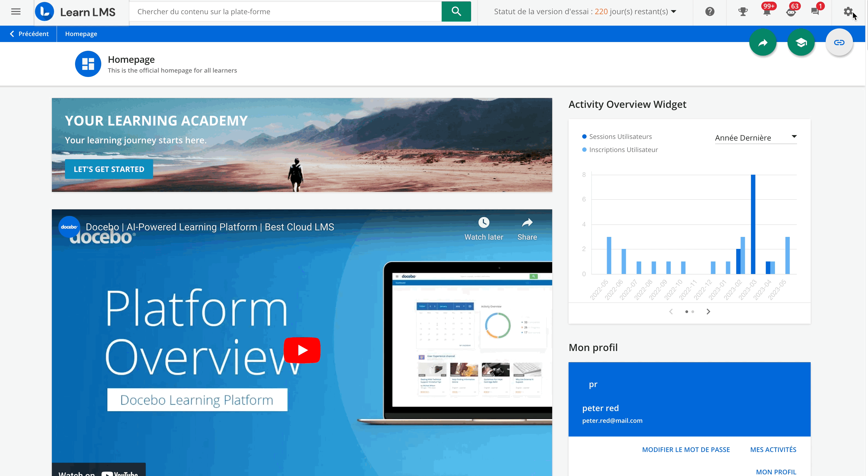Open the notifications bell icon
This screenshot has width=868, height=476.
[x=767, y=12]
